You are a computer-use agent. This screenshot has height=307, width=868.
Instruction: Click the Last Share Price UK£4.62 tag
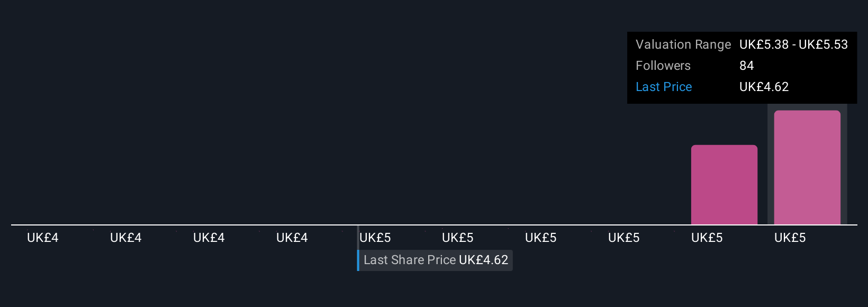click(436, 260)
